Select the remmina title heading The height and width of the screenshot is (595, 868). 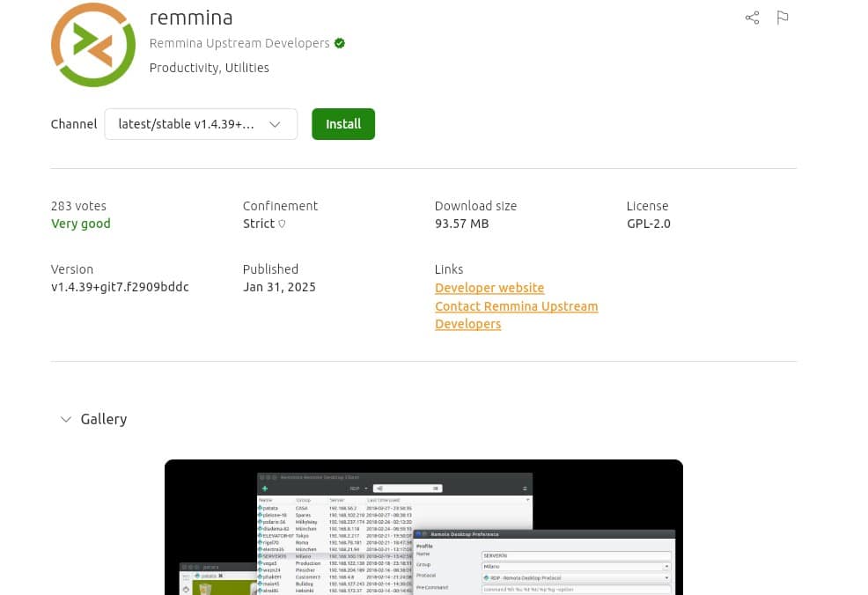pyautogui.click(x=191, y=17)
